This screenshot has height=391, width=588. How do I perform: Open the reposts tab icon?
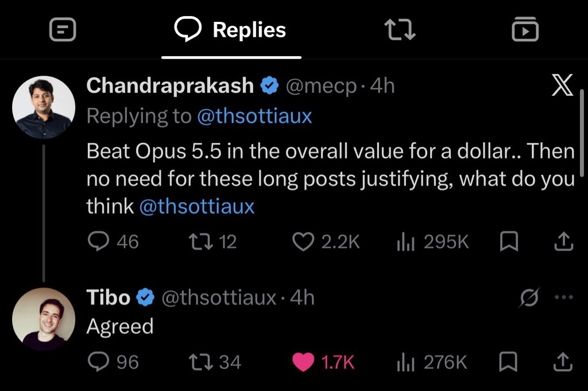click(400, 30)
